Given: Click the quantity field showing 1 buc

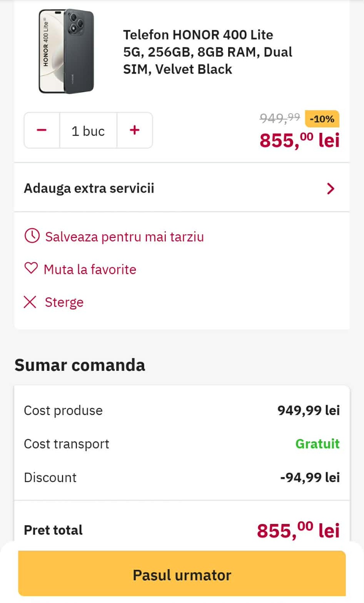Looking at the screenshot, I should pos(88,131).
